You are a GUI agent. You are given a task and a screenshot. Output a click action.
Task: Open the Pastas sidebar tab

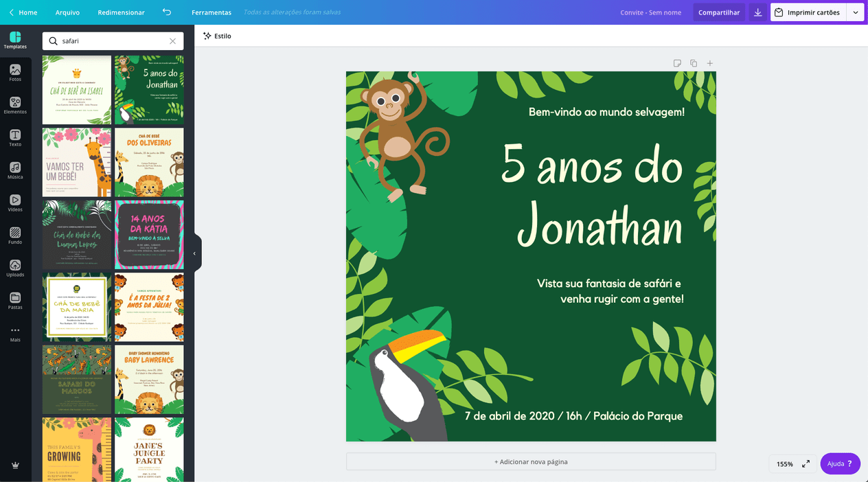(15, 301)
